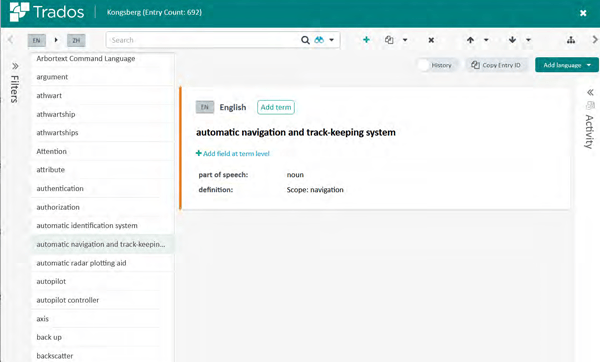
Task: Select the ZH target language badge
Action: coord(76,40)
